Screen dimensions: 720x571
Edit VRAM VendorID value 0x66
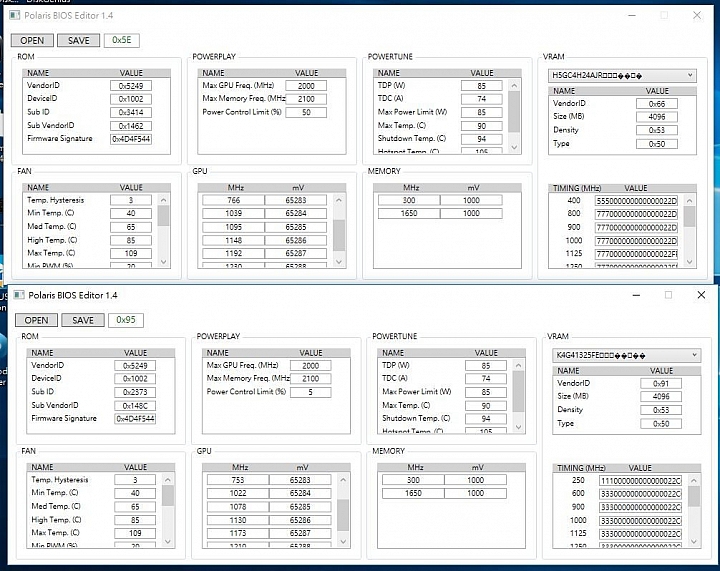(657, 104)
